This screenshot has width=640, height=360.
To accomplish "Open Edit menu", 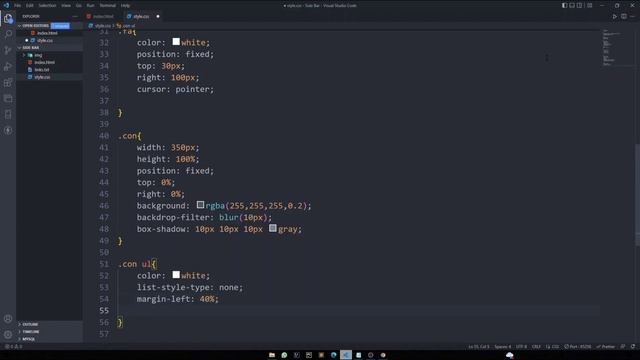I will coord(30,6).
